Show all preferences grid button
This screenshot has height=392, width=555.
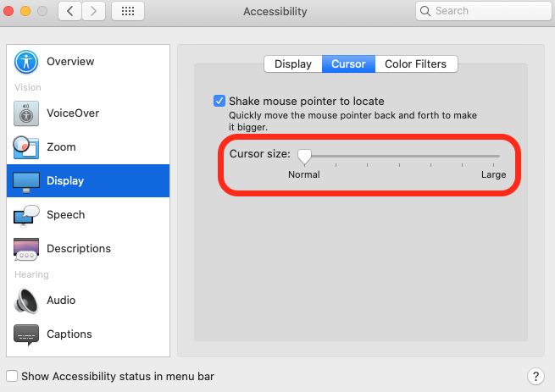pyautogui.click(x=128, y=11)
